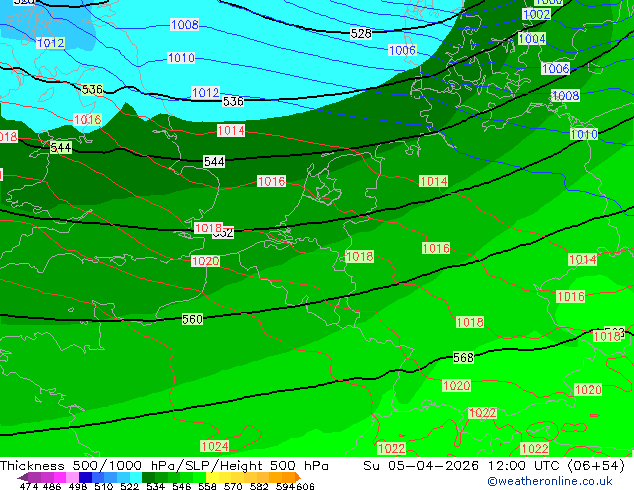Click the darkest green swatch above 534
Screen dimensions: 634x490
pyautogui.click(x=148, y=477)
